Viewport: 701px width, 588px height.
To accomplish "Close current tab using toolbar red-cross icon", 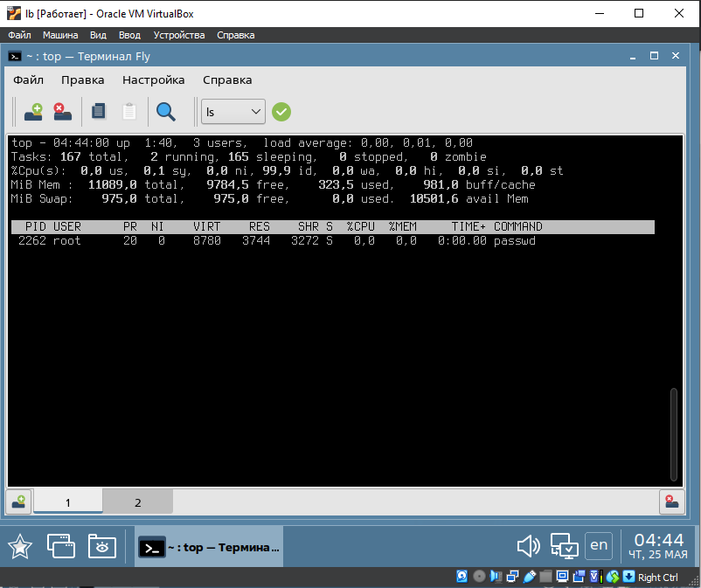I will [63, 112].
